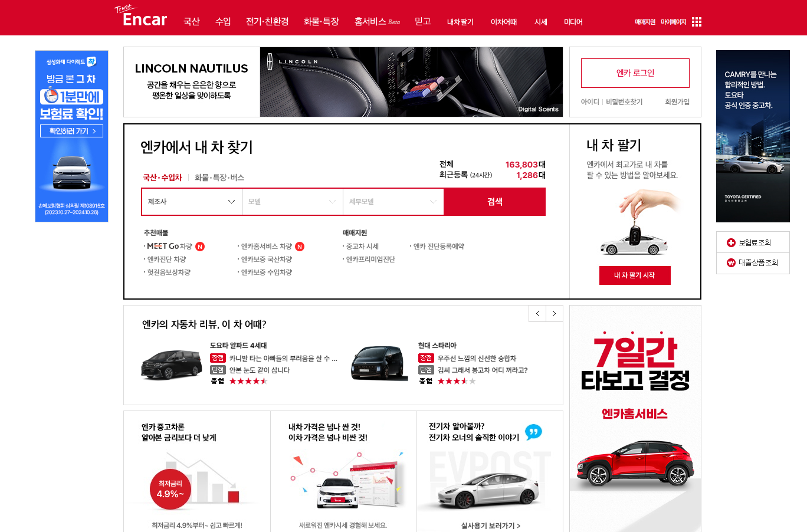Toggle open the 엔카 로그인 panel
This screenshot has height=532, width=807.
(x=635, y=73)
